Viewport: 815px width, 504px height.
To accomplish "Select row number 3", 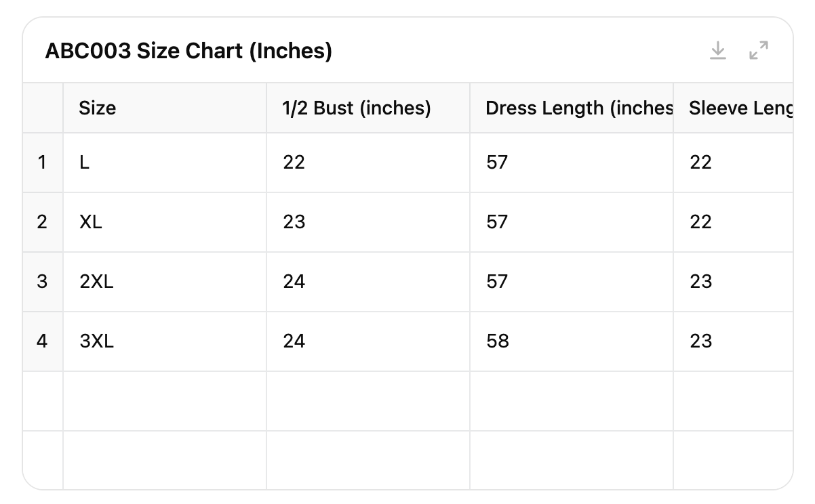I will 42,282.
